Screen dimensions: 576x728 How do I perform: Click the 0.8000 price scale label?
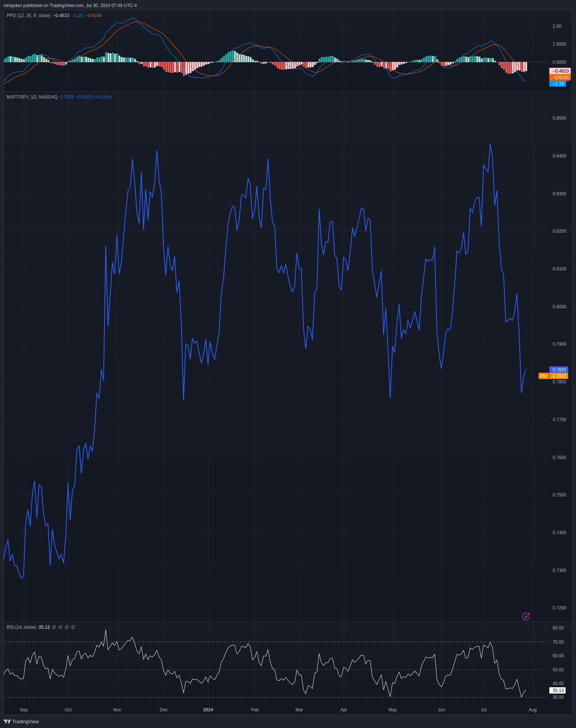point(559,307)
